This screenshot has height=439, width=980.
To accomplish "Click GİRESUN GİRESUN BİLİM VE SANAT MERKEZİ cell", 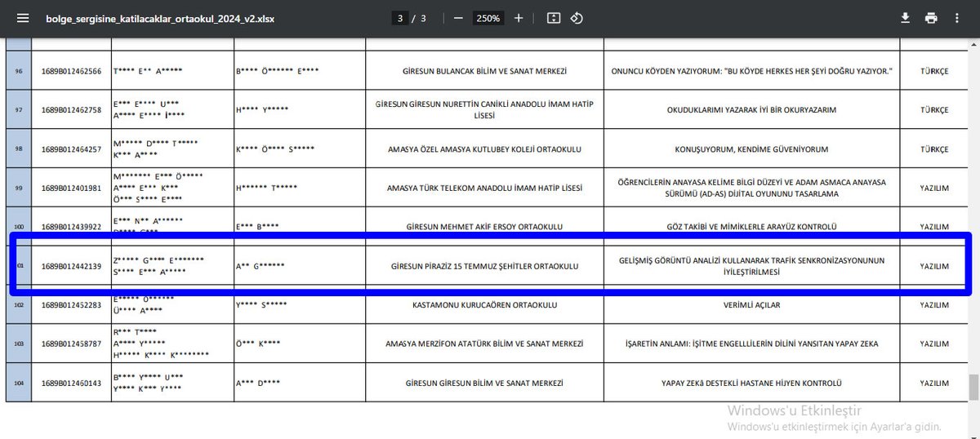I will point(484,383).
